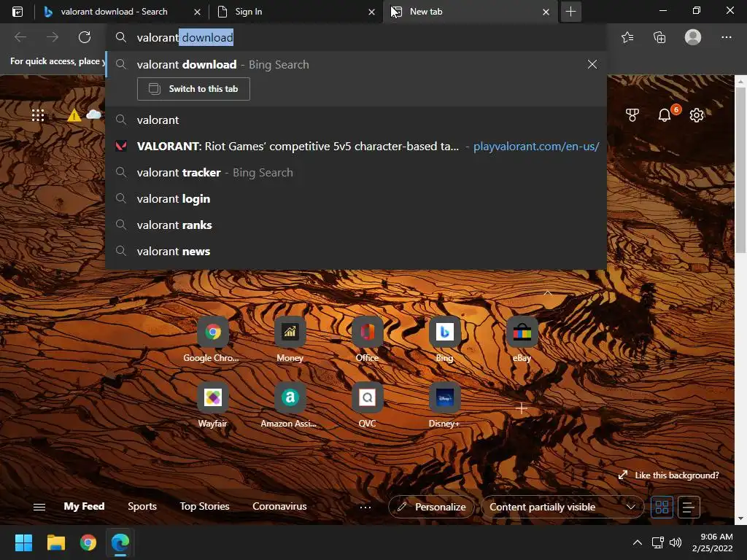Viewport: 747px width, 560px height.
Task: Choose the valorant login suggestion
Action: 356,198
